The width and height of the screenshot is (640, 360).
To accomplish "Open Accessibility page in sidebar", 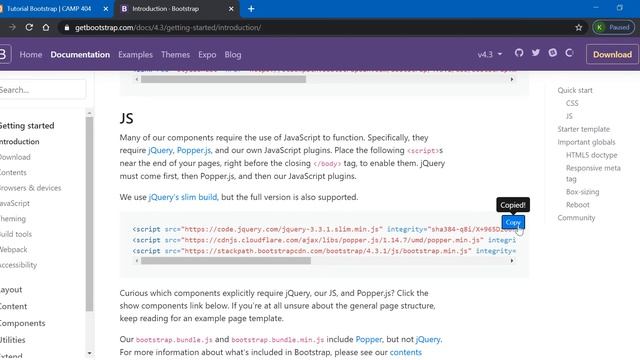I will 18,265.
